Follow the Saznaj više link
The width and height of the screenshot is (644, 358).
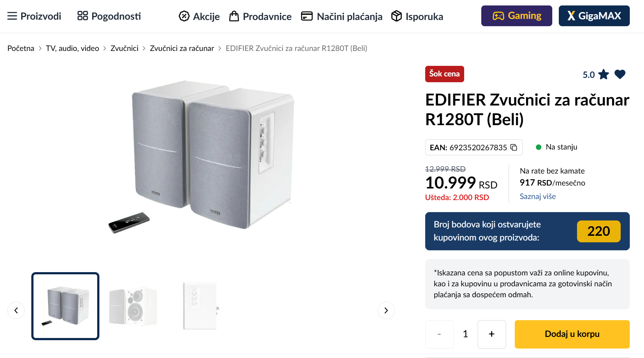537,196
